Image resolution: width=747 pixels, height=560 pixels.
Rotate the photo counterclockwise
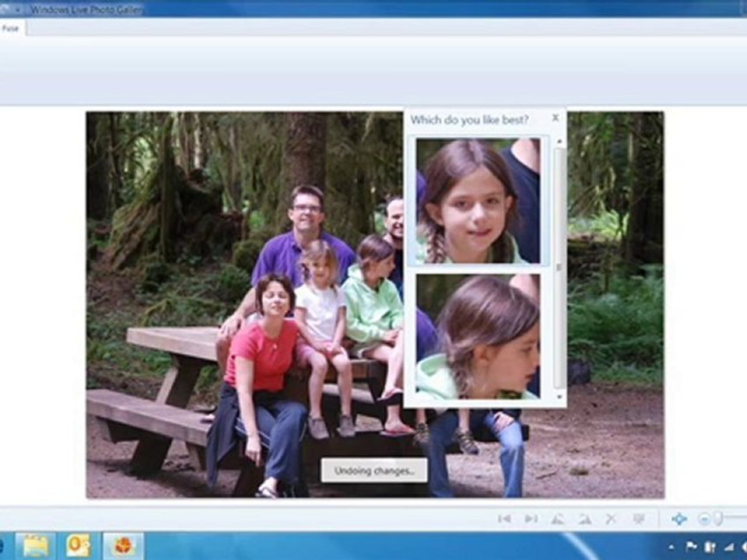558,519
